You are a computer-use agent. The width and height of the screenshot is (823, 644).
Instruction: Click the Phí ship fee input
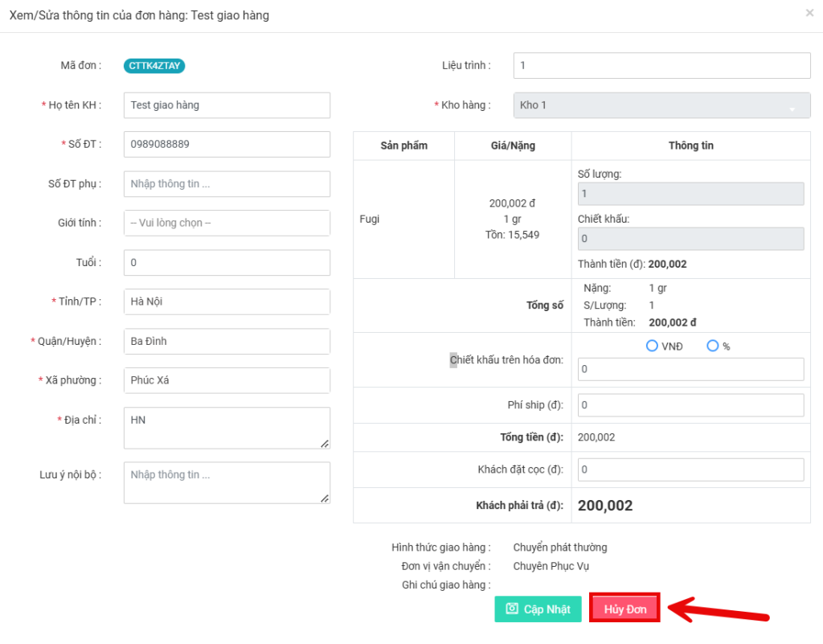(x=690, y=405)
